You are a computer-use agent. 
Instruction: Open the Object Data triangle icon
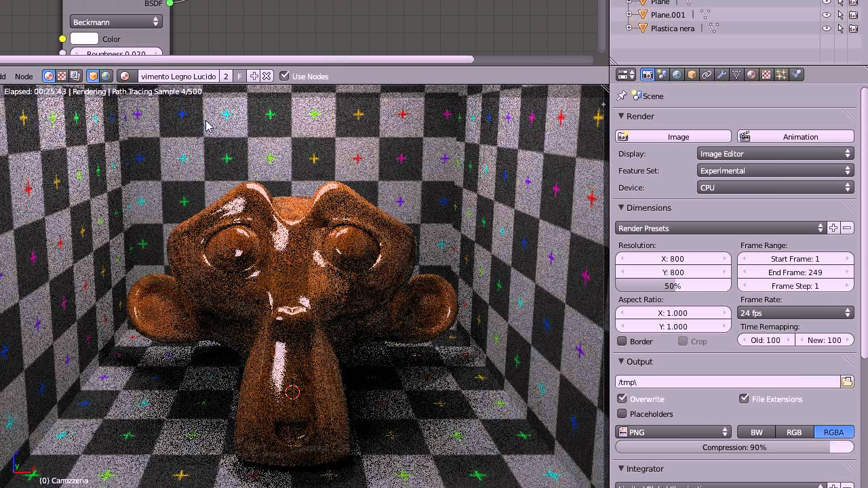click(736, 75)
